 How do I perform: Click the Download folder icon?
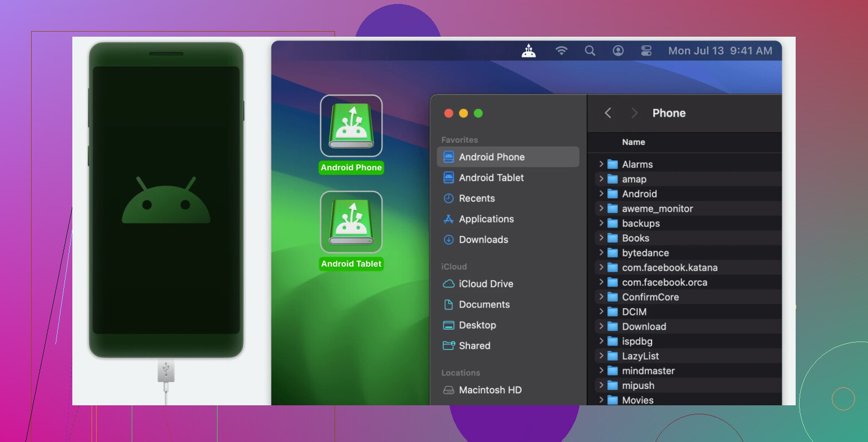click(613, 326)
